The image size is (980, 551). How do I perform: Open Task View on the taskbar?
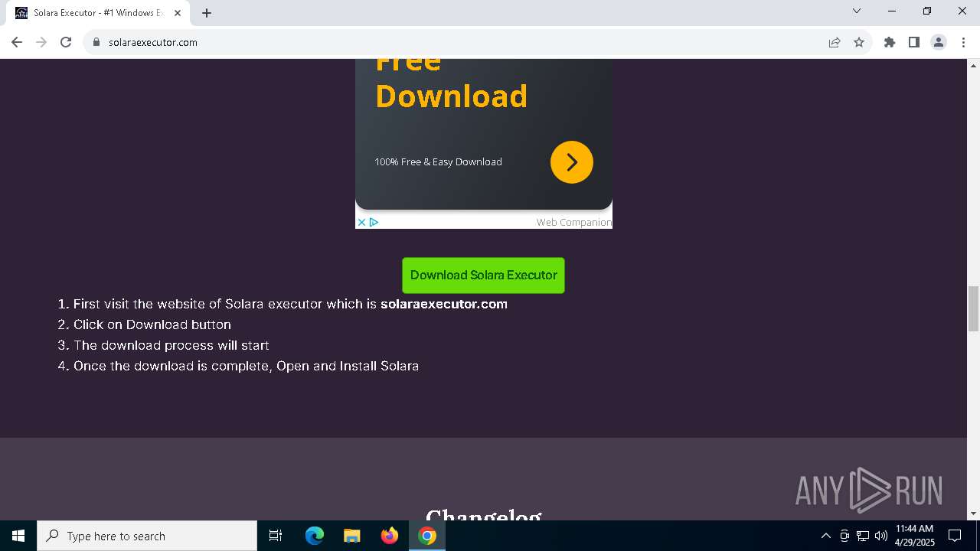276,536
